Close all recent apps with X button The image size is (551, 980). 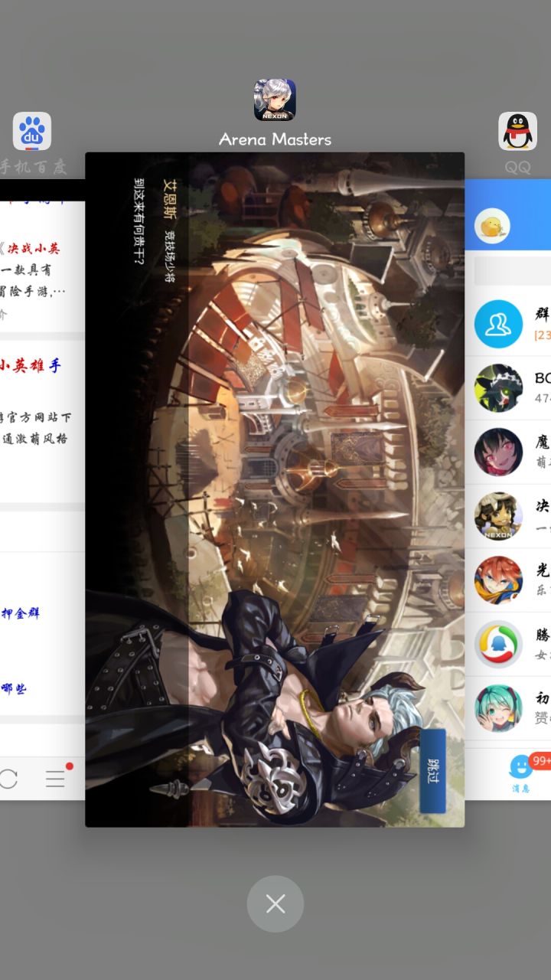pyautogui.click(x=275, y=904)
